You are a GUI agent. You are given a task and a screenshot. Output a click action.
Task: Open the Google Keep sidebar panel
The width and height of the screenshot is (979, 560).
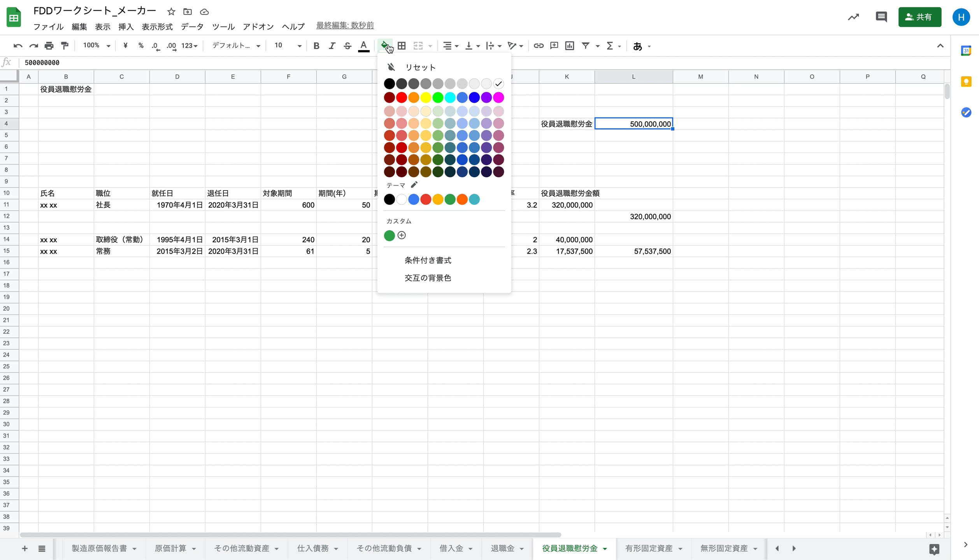(x=967, y=81)
